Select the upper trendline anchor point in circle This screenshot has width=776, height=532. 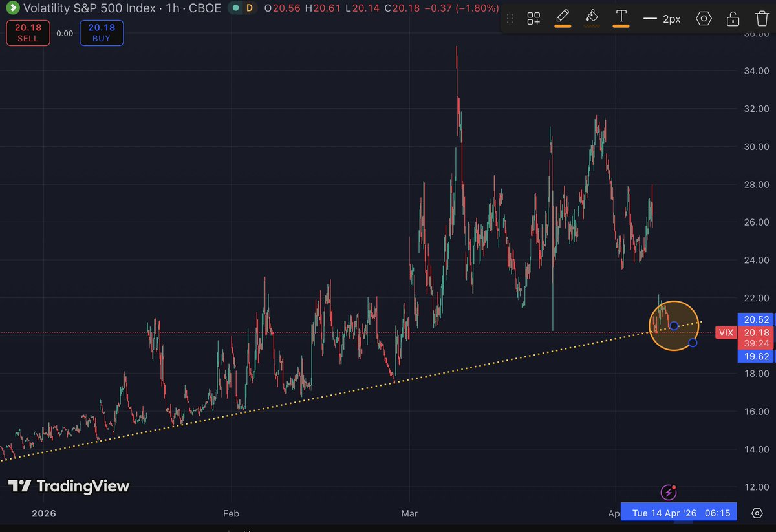[x=674, y=325]
